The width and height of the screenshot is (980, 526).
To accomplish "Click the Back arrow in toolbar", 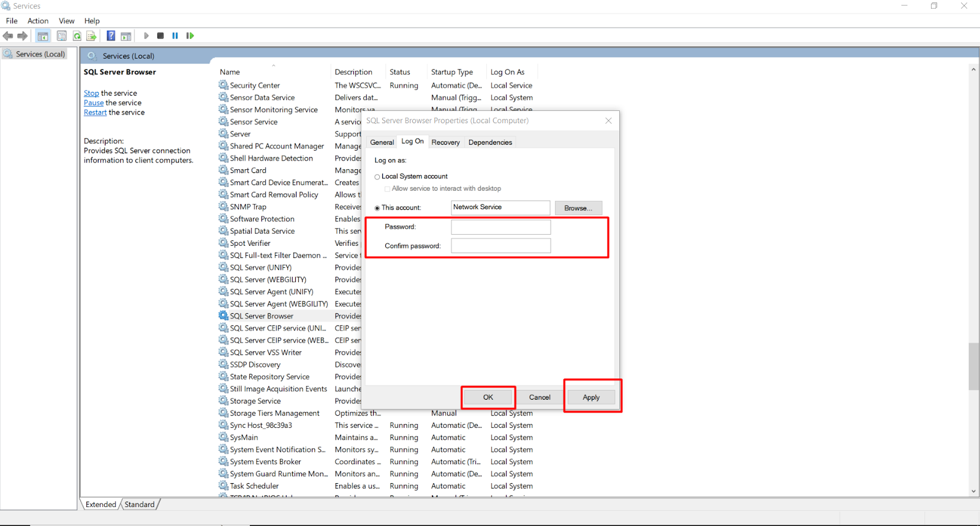I will [8, 36].
